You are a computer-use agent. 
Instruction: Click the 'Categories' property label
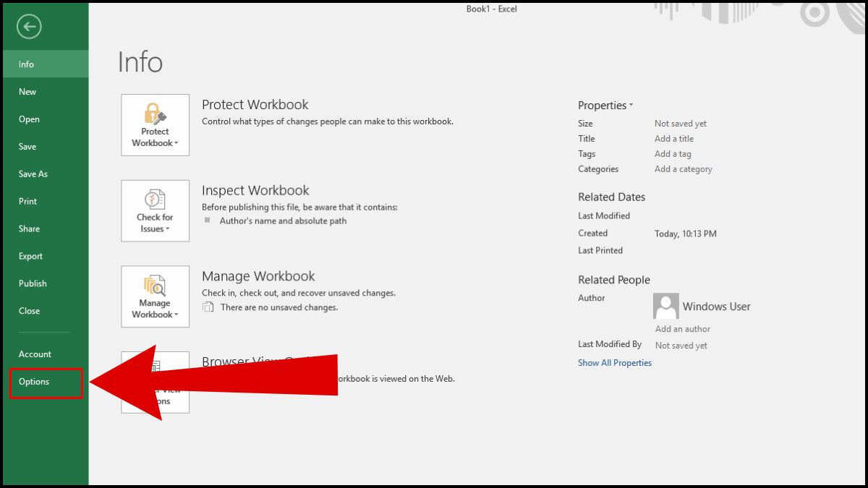[598, 169]
